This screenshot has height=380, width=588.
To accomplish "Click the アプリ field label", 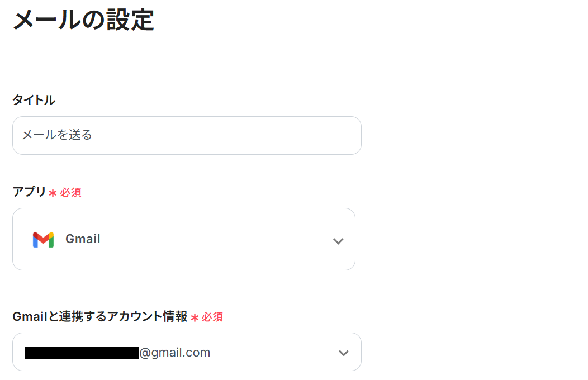I will (29, 192).
